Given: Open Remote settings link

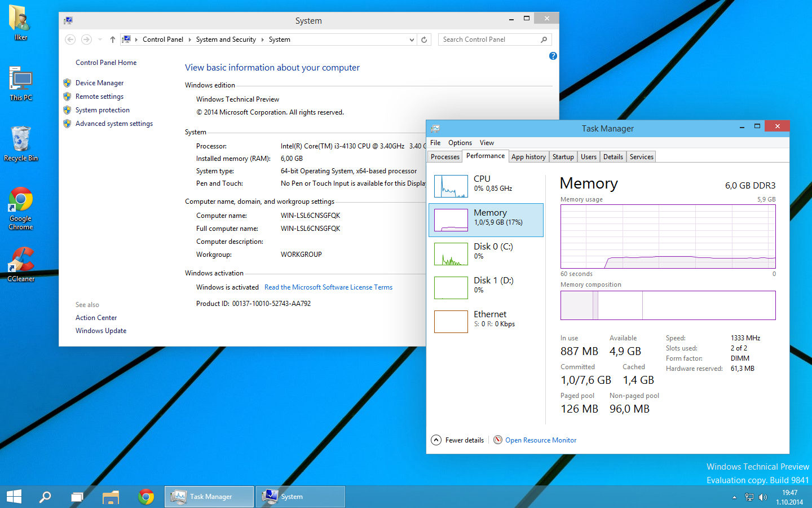Looking at the screenshot, I should pos(99,97).
